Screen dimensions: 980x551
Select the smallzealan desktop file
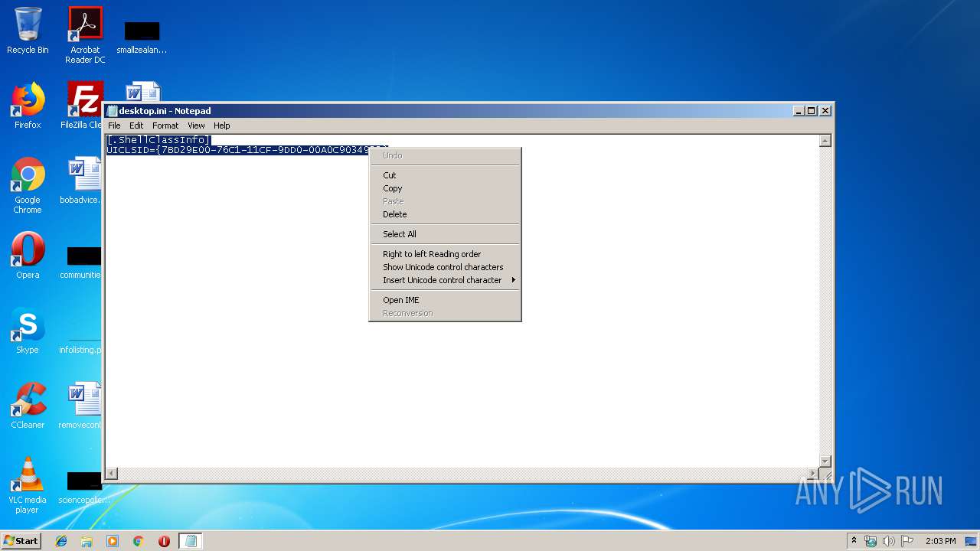coord(142,37)
